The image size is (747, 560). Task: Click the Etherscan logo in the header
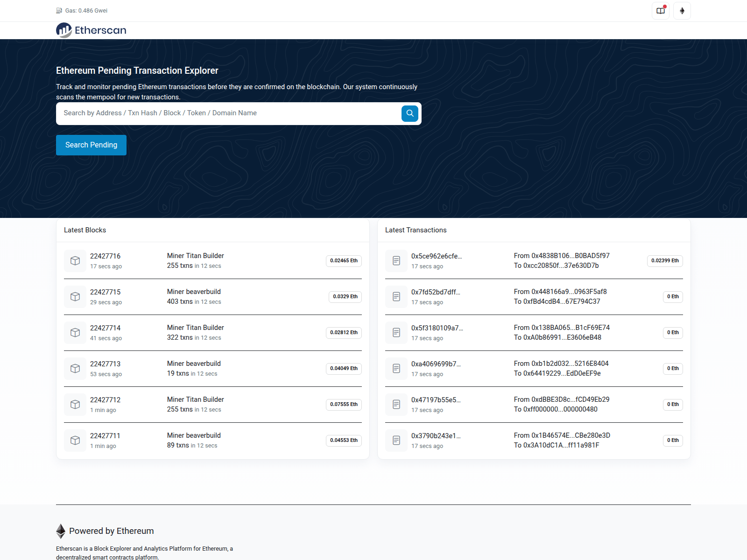point(91,30)
